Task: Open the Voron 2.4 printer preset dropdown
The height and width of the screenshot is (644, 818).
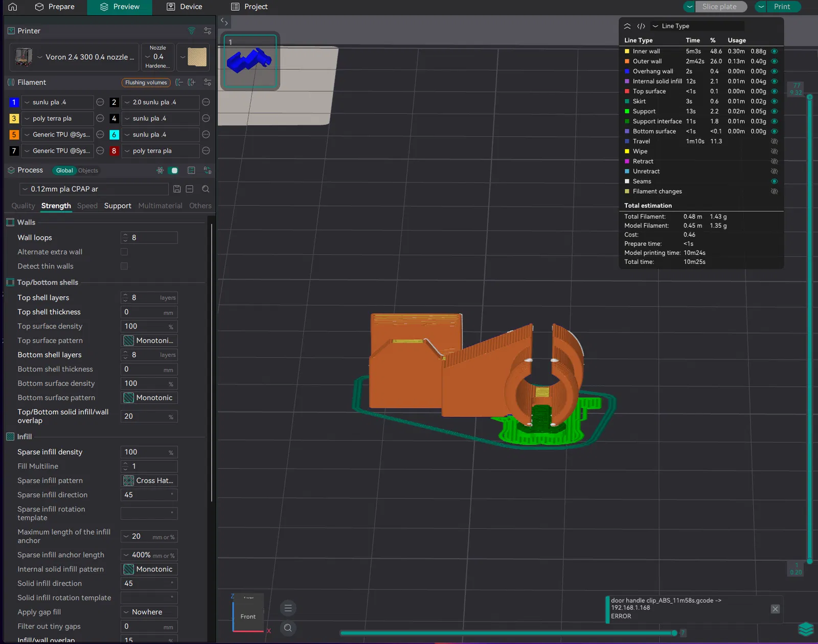Action: click(x=86, y=57)
